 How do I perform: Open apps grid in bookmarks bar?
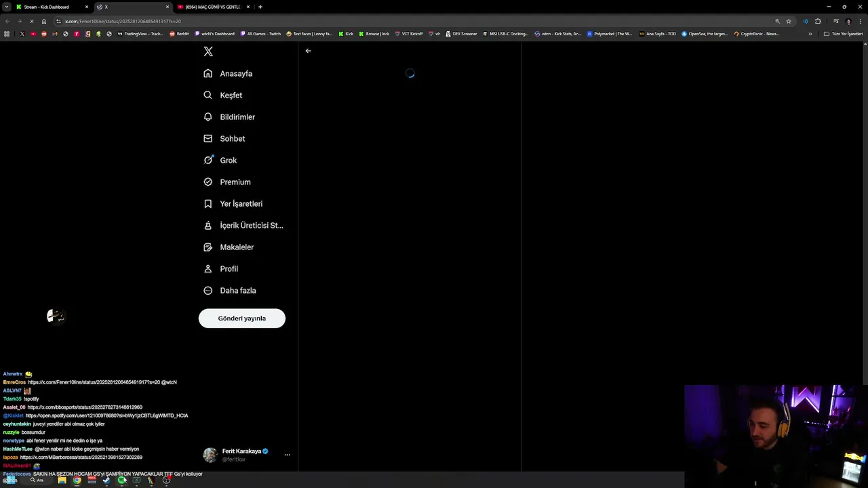pos(7,34)
